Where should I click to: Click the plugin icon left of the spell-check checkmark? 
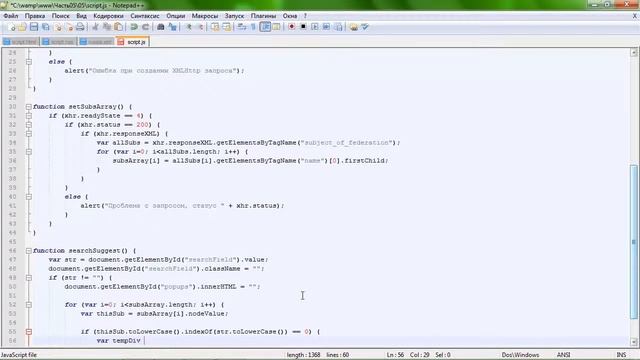coord(353,27)
